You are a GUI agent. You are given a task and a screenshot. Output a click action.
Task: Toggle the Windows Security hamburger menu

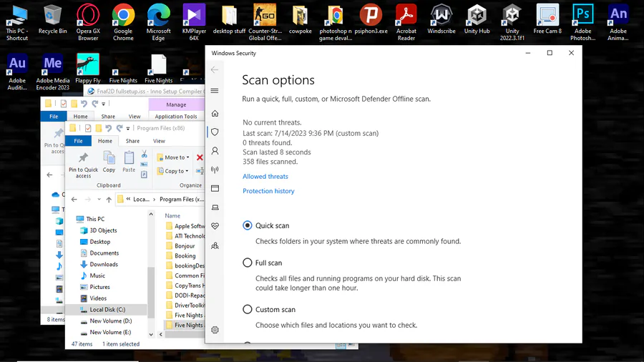(215, 91)
